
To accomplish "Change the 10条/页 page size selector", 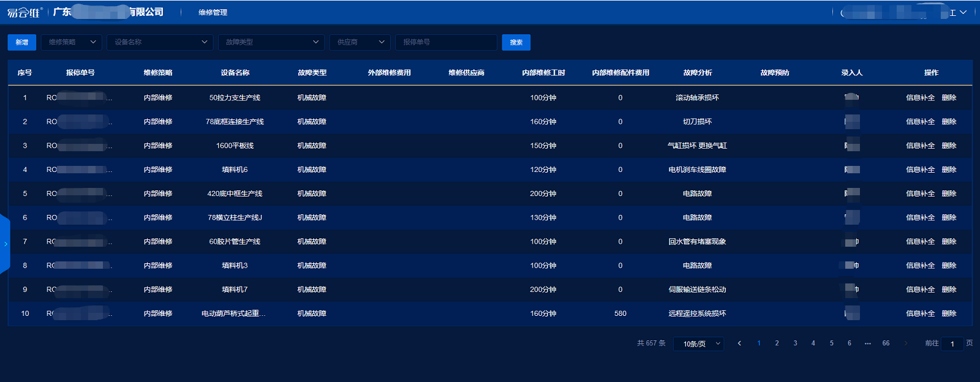I will click(x=698, y=344).
